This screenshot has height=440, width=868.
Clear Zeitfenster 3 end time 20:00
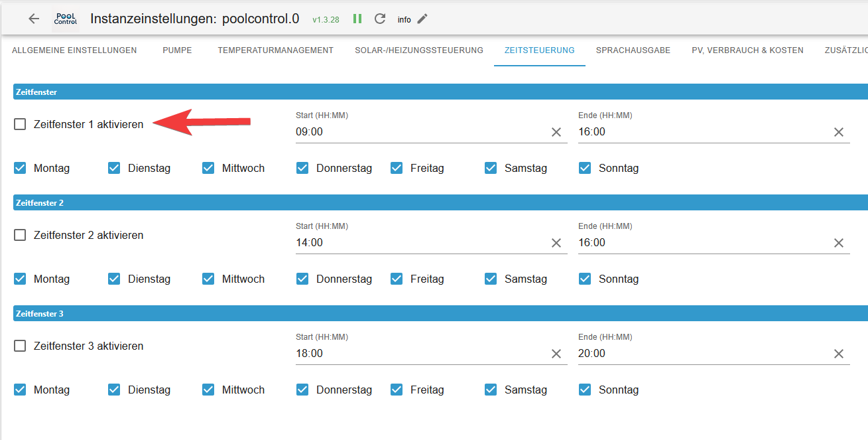coord(839,354)
